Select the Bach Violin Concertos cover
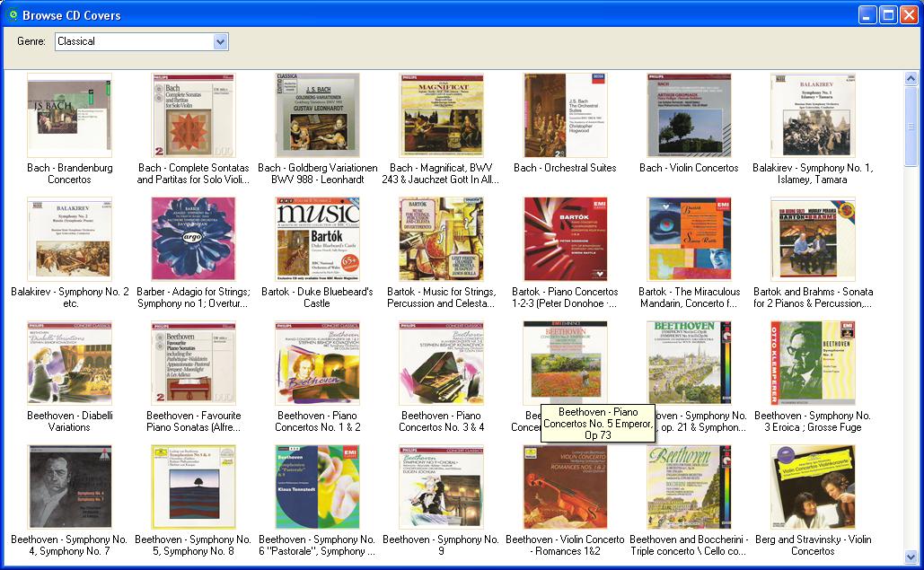This screenshot has height=570, width=924. pos(689,116)
